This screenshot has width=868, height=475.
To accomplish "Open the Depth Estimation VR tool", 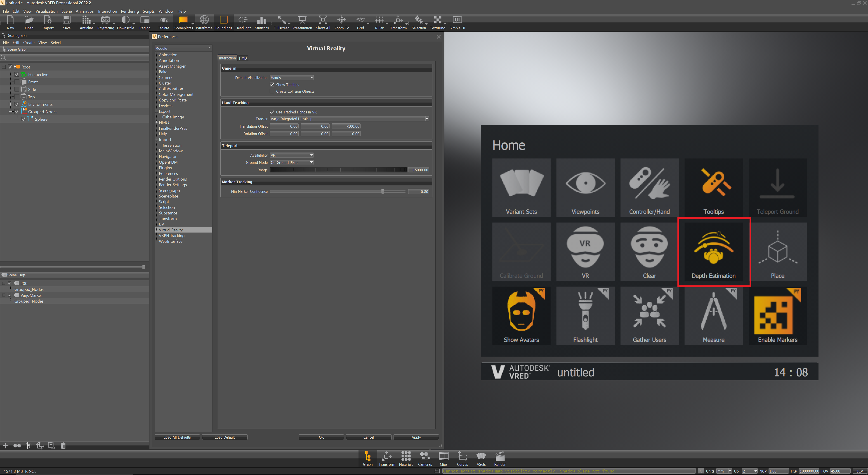I will click(x=714, y=251).
